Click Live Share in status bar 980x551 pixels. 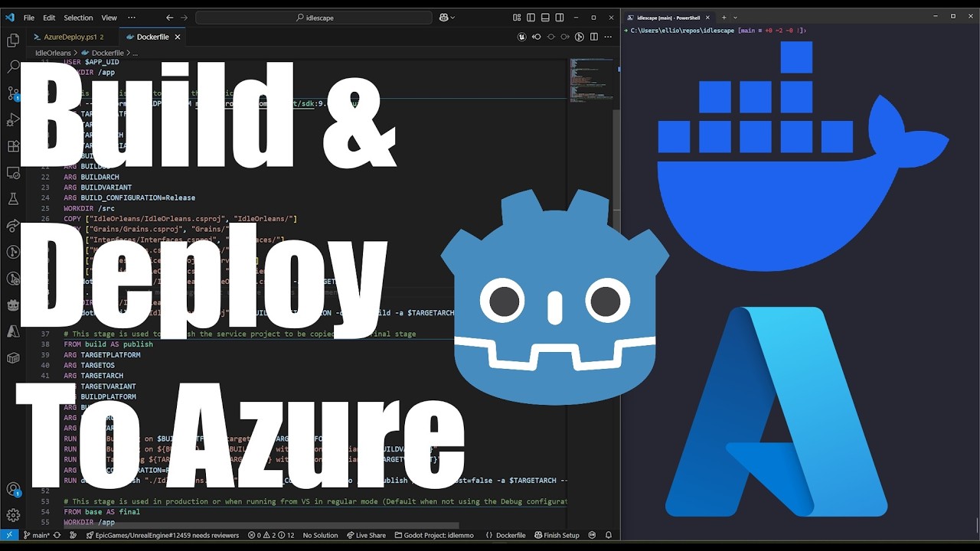[366, 535]
